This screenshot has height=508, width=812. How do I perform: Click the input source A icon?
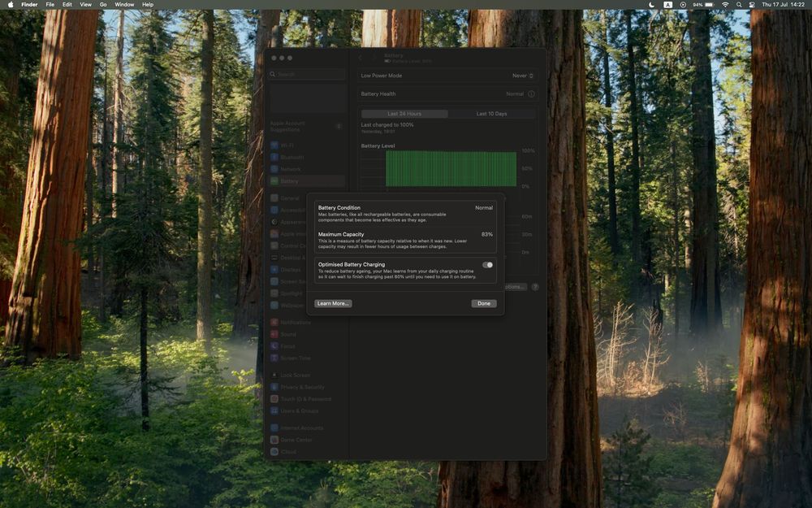point(668,5)
